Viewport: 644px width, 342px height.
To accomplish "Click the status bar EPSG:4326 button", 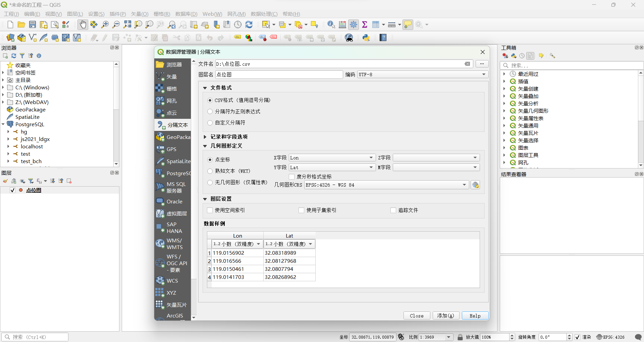I will coord(610,337).
